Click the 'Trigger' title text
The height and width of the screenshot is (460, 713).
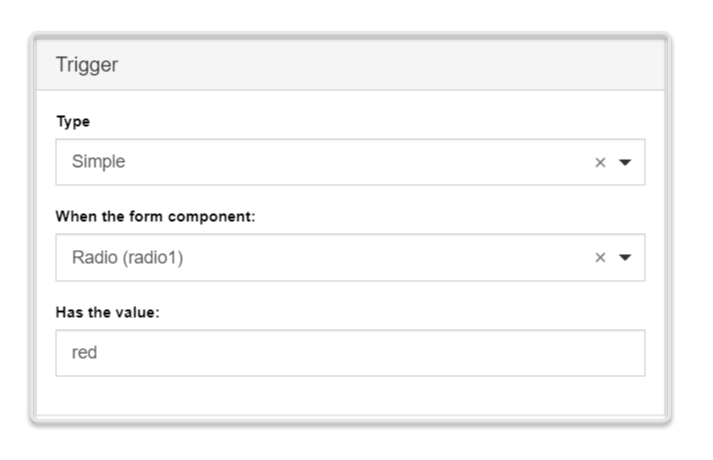click(x=87, y=65)
